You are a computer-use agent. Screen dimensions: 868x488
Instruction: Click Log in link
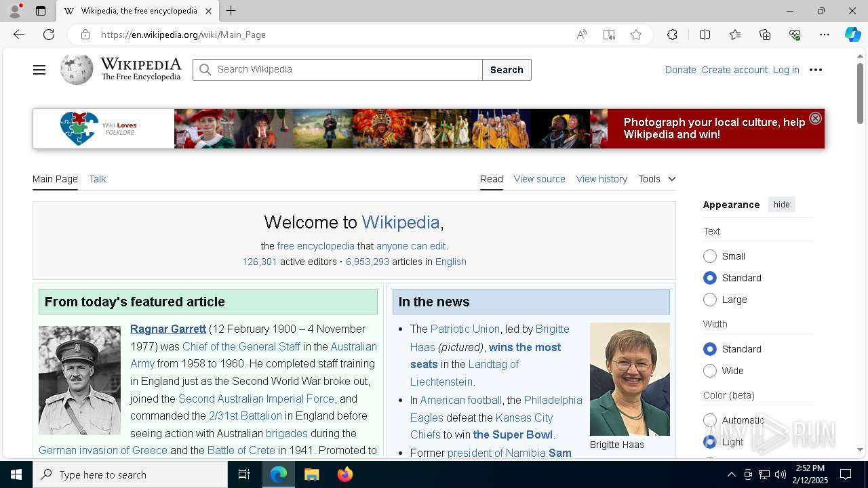click(x=786, y=70)
